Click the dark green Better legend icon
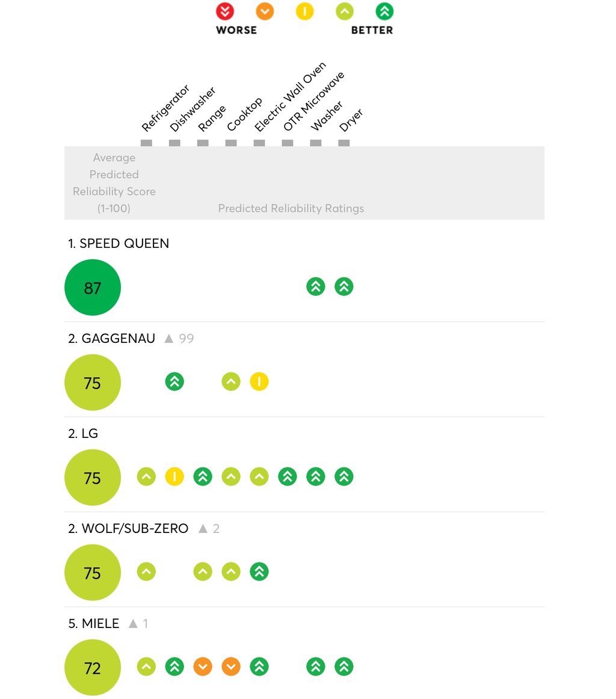616x699 pixels. (384, 11)
